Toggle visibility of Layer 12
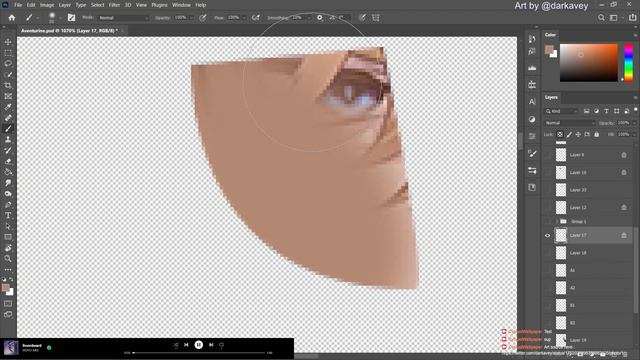 tap(548, 207)
